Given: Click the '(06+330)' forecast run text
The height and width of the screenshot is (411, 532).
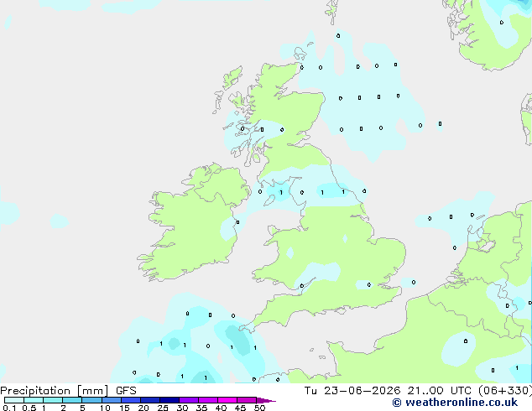Looking at the screenshot, I should click(505, 391).
